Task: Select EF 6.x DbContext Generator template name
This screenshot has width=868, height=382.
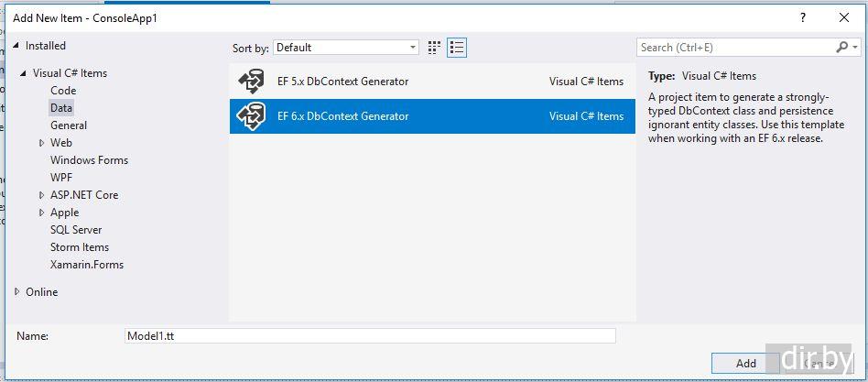Action: 342,116
